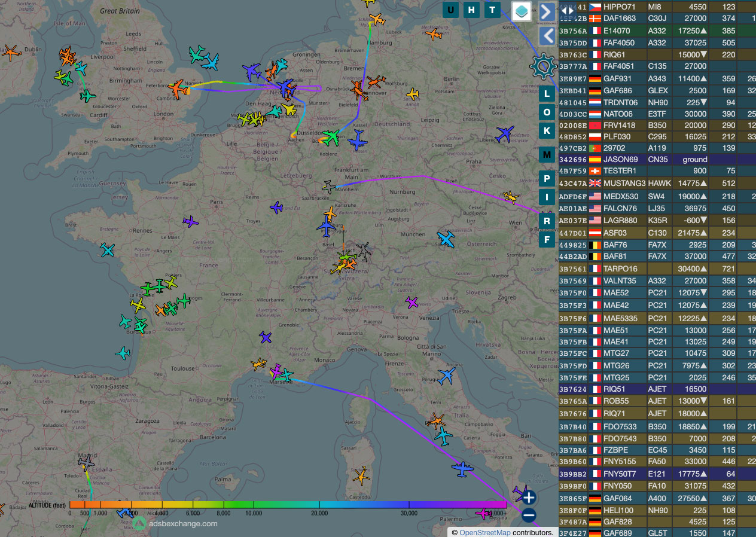Viewport: 756px width, 537px height.
Task: Click the Czech flag in HIPPO71 row
Action: pyautogui.click(x=595, y=7)
